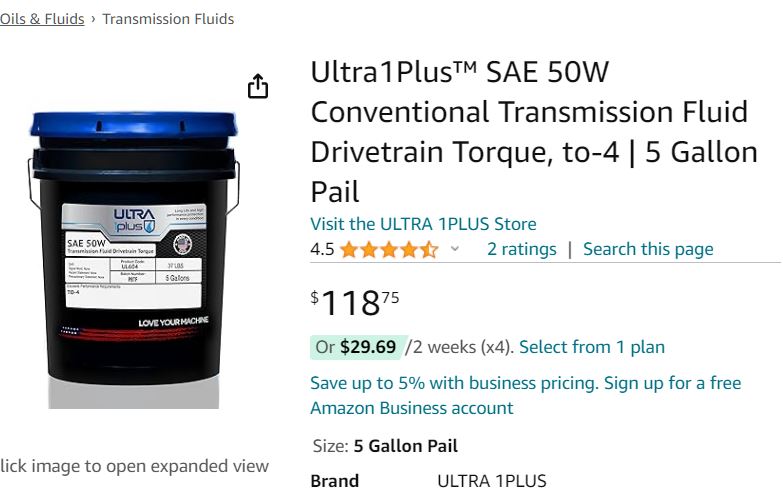
Task: Open the 2 ratings link
Action: click(521, 249)
